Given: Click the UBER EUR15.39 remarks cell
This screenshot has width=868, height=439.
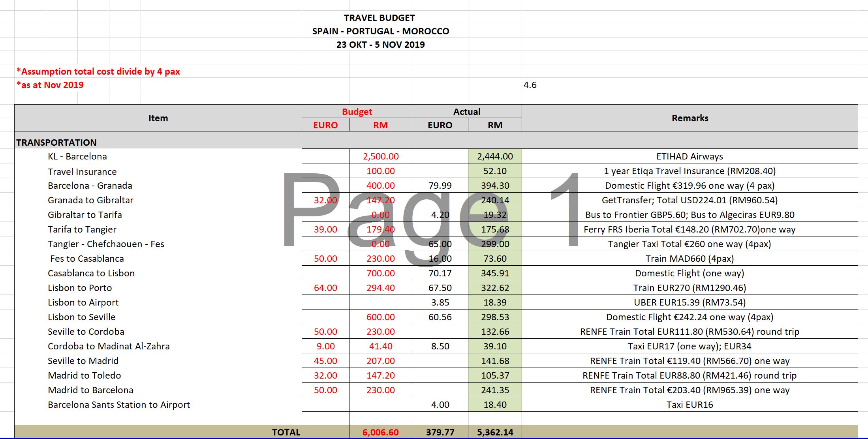Looking at the screenshot, I should coord(690,302).
